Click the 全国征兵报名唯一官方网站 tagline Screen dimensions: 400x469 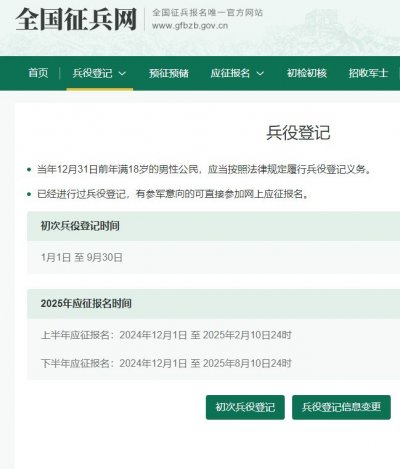tap(207, 13)
